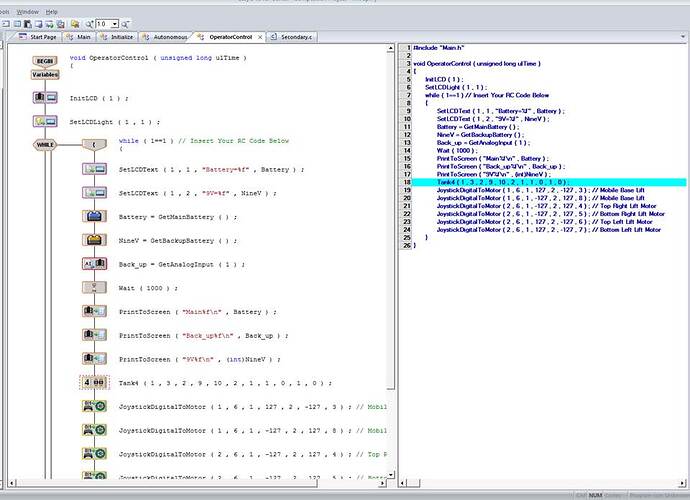Select the SetLCDText "Battery=%f" block icon

click(x=94, y=169)
